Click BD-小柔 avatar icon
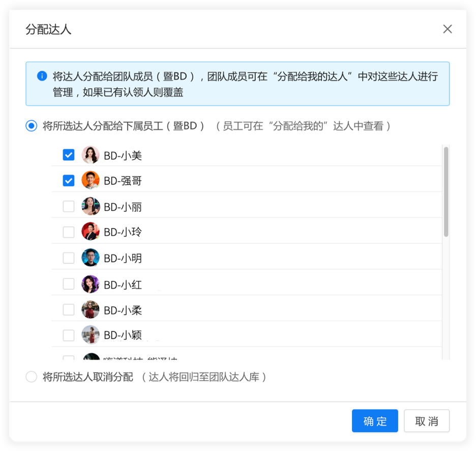Viewport: 476px width, 451px height. click(x=91, y=309)
